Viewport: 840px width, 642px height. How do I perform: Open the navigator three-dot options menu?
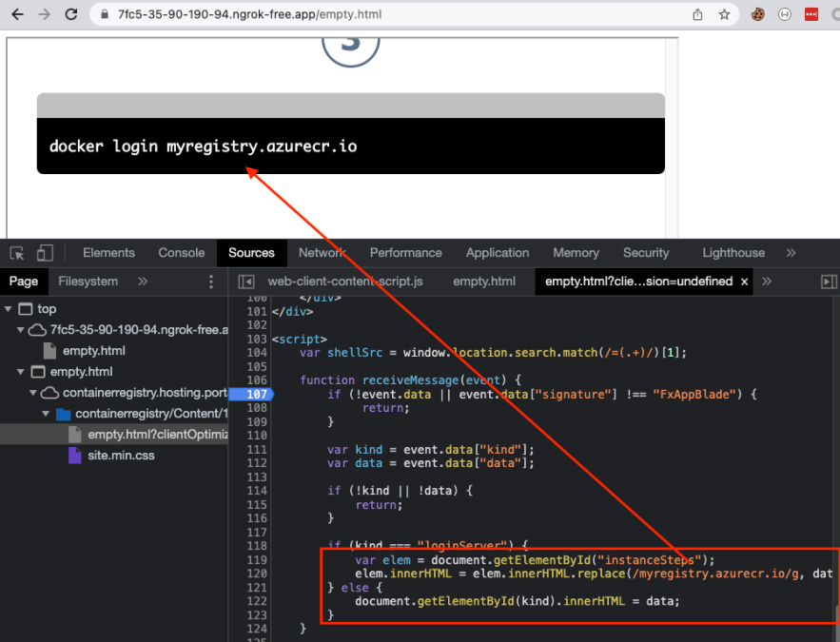pos(211,282)
